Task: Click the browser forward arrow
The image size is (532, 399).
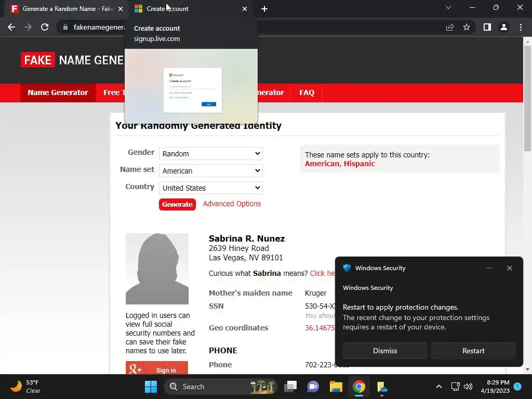Action: click(x=28, y=27)
